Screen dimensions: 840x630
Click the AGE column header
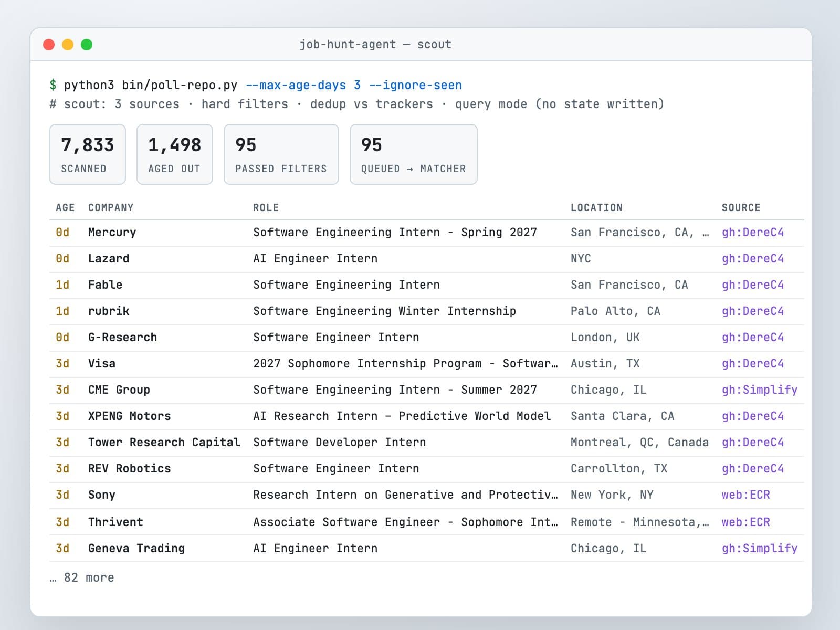click(65, 207)
